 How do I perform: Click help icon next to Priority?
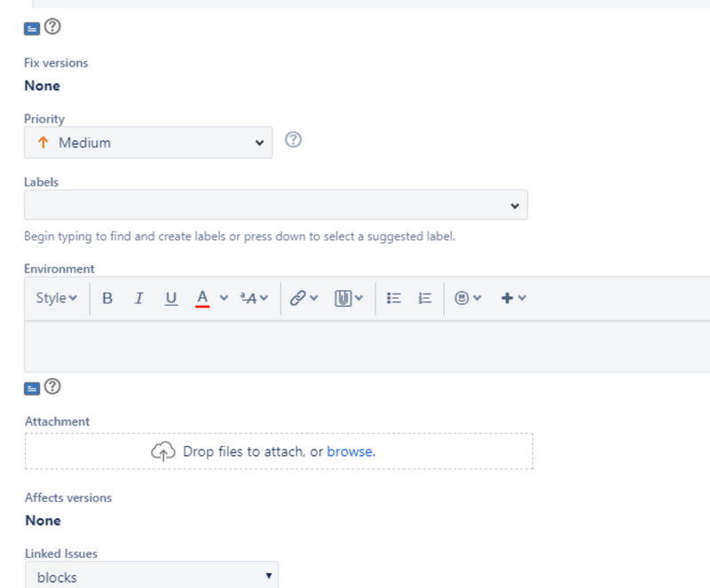coord(293,140)
